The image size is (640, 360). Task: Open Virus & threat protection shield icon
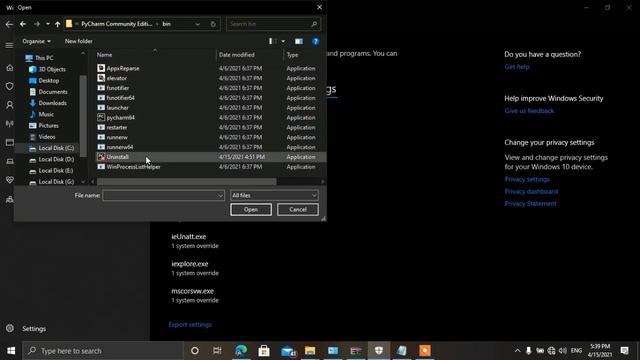point(9,86)
